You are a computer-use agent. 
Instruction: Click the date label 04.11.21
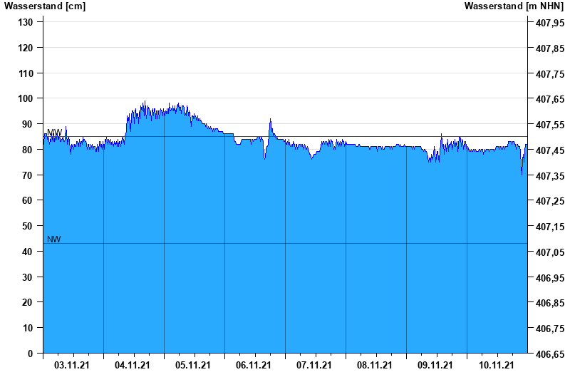click(133, 365)
